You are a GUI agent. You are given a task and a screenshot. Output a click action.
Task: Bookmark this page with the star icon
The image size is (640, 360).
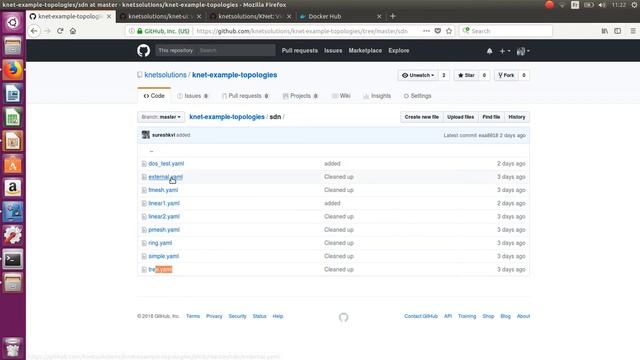coord(449,31)
